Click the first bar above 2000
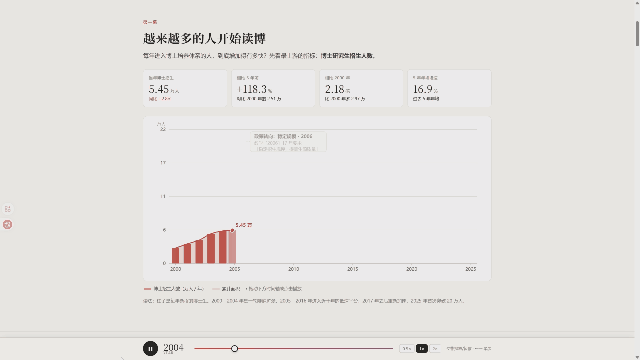Image resolution: width=640 pixels, height=360 pixels. pos(176,256)
